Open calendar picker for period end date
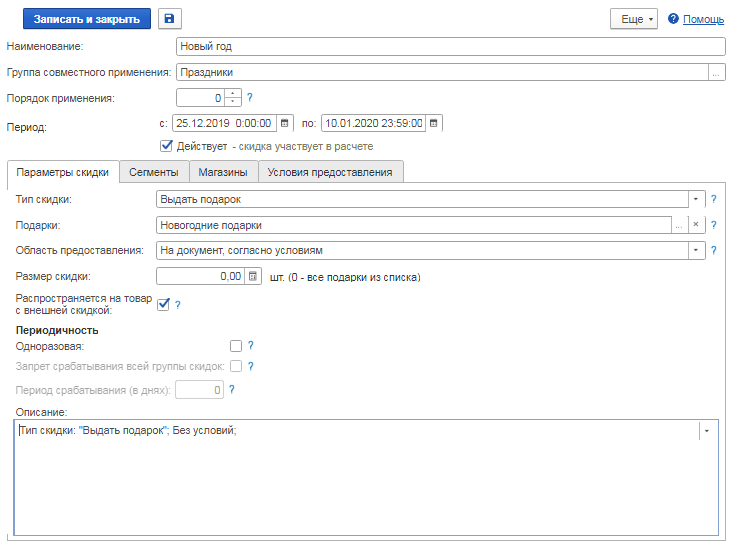730x547 pixels. pos(433,123)
